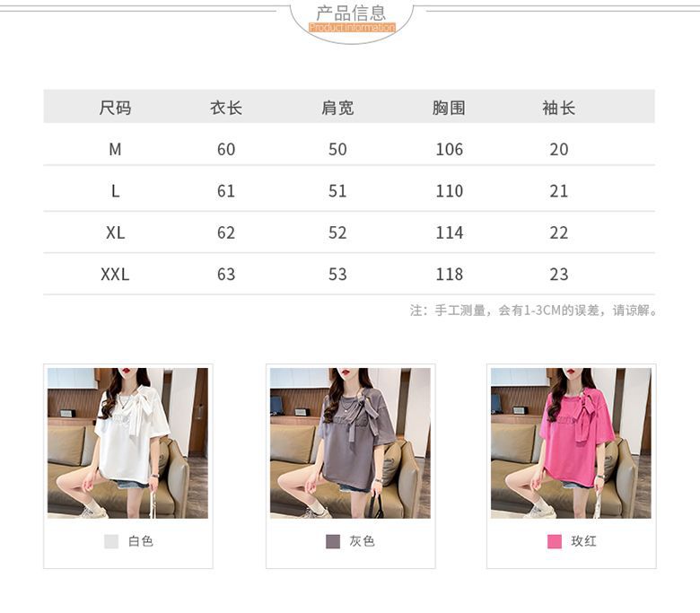The image size is (700, 613).
Task: Click the gray shirt product thumbnail
Action: tap(350, 442)
